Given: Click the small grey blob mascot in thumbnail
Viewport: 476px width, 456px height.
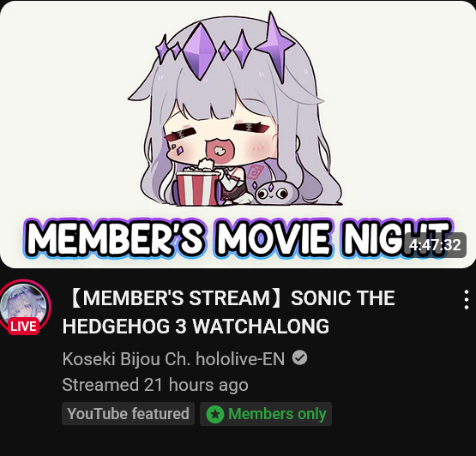Looking at the screenshot, I should click(x=274, y=193).
